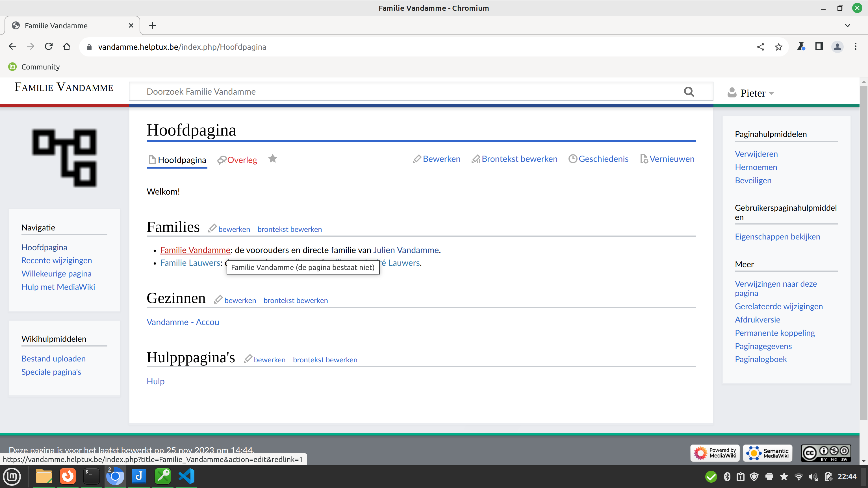Open the Vandamme - Accou link
The height and width of the screenshot is (488, 868).
(x=183, y=322)
